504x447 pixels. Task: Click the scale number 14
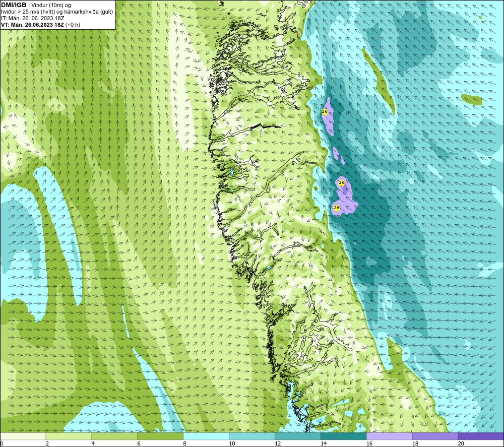tap(324, 443)
